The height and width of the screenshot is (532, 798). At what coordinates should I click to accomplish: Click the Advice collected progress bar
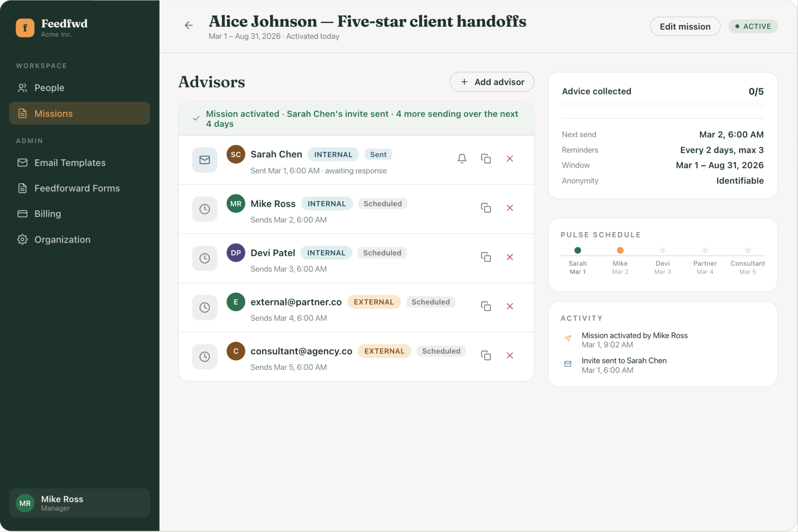(662, 105)
